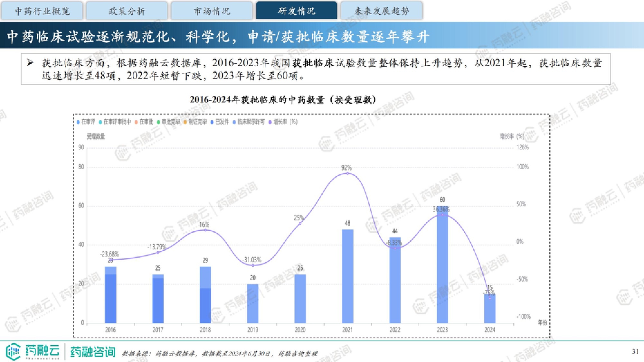
Task: Toggle the 在审批 orange legend item
Action: [136, 122]
